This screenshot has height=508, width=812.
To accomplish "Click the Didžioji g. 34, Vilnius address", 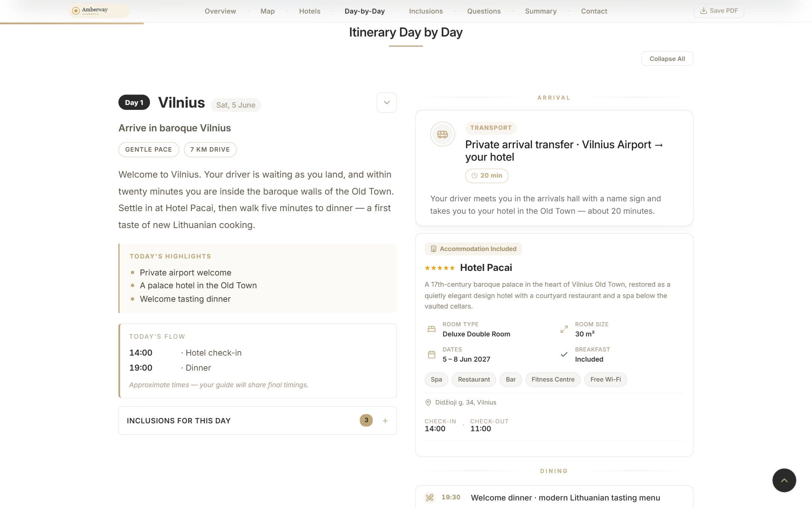I will [x=466, y=402].
